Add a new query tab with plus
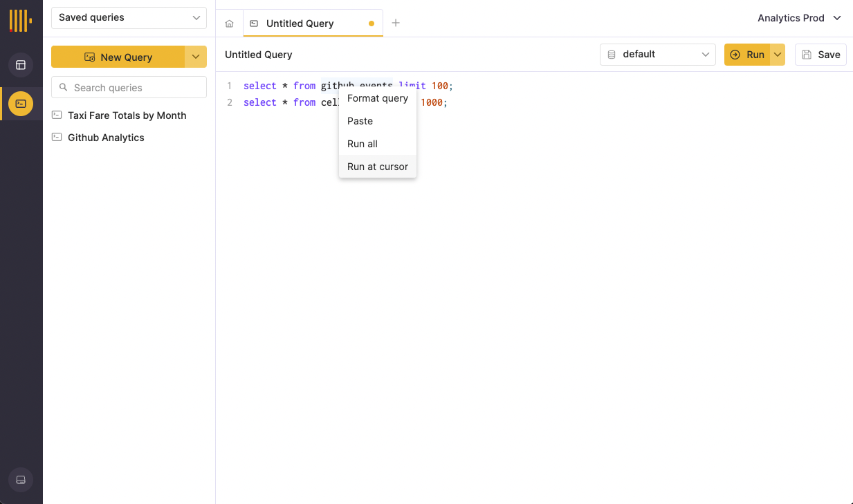Image resolution: width=853 pixels, height=504 pixels. [x=396, y=23]
